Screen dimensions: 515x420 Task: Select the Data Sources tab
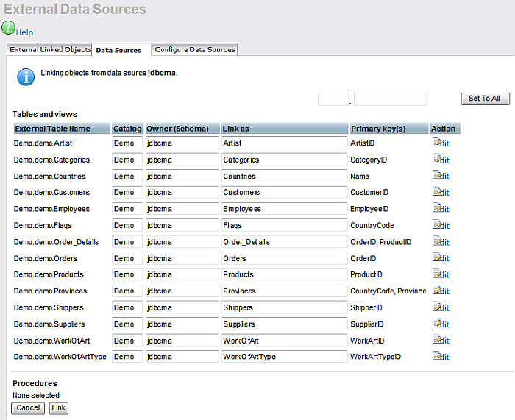pyautogui.click(x=118, y=51)
